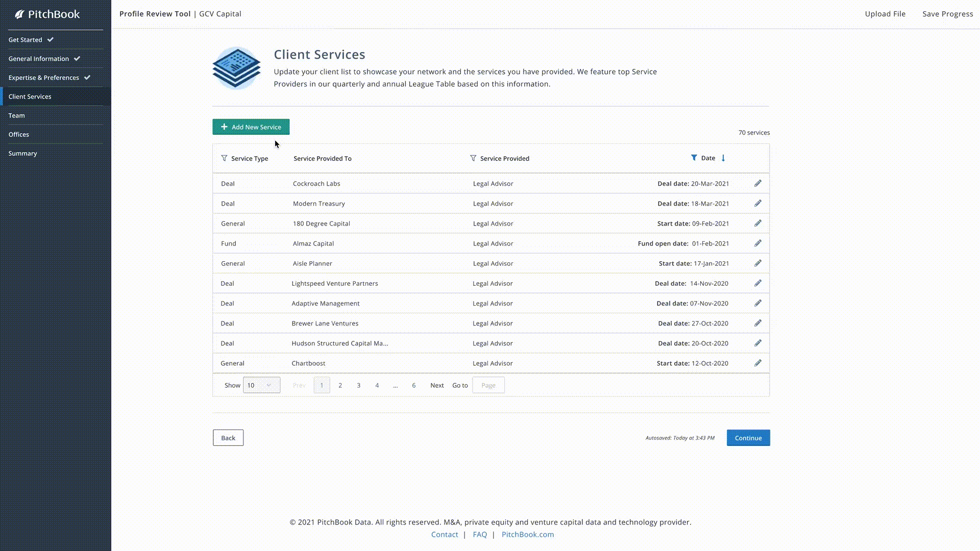Click the Service Provided To column header

(x=323, y=159)
